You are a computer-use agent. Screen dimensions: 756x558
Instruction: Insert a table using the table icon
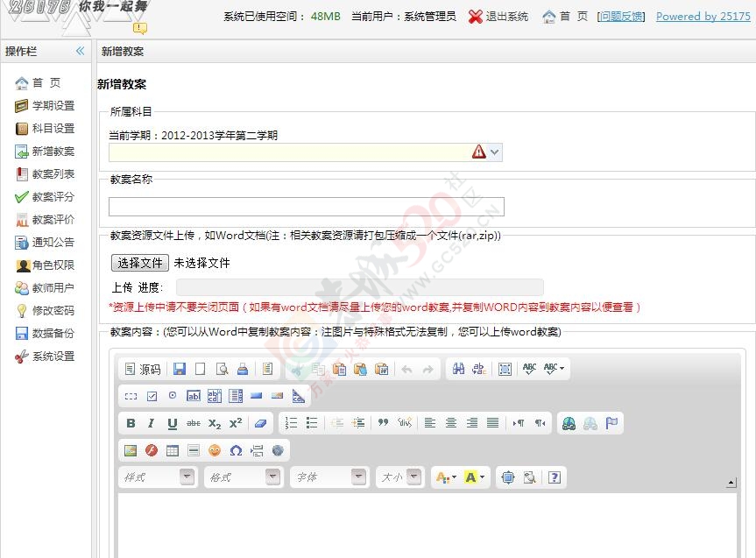coord(173,450)
